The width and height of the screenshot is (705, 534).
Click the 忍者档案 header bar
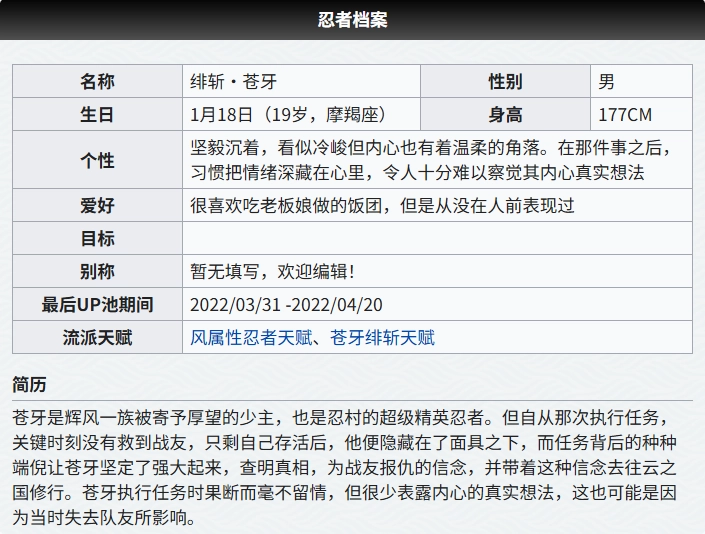tap(352, 20)
